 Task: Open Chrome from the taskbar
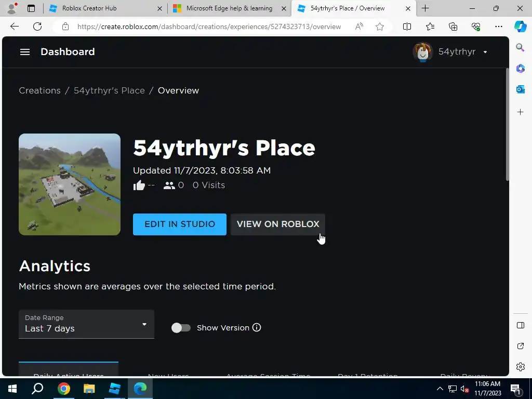click(x=63, y=389)
